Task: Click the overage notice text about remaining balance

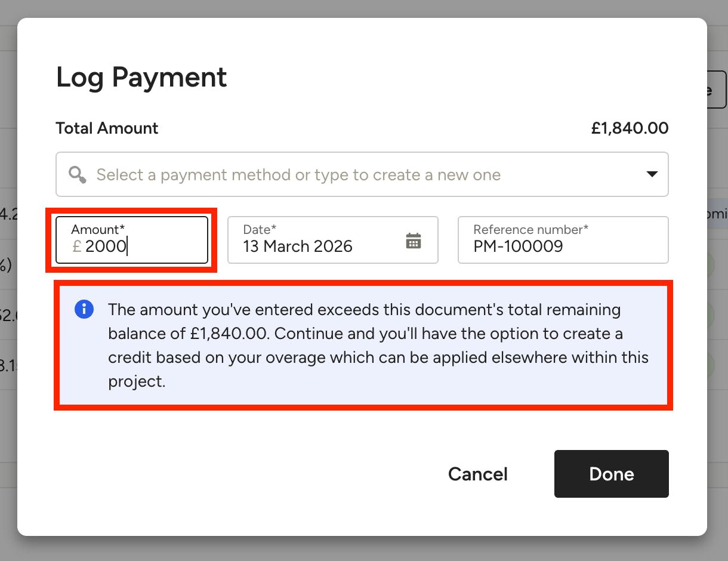Action: point(378,346)
